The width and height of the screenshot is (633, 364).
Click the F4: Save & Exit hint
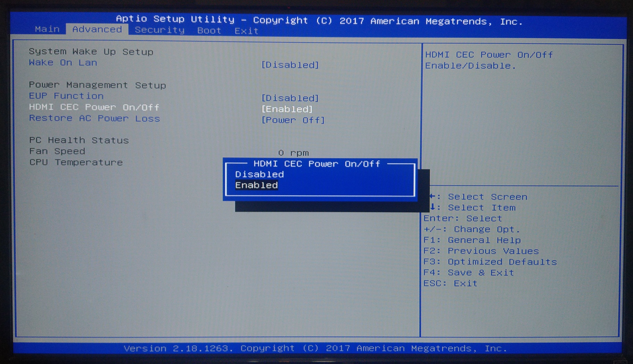(469, 273)
